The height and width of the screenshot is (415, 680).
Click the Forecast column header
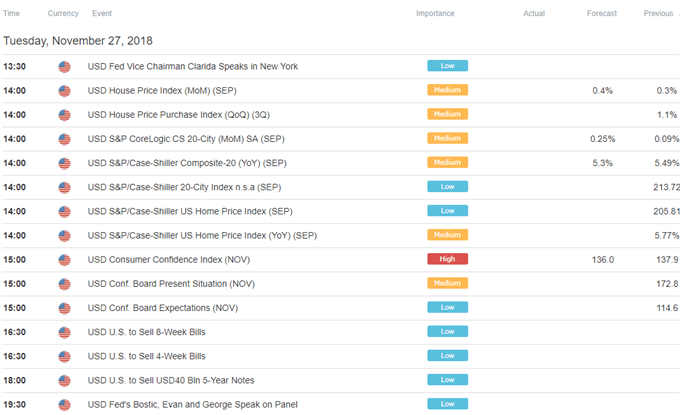602,13
